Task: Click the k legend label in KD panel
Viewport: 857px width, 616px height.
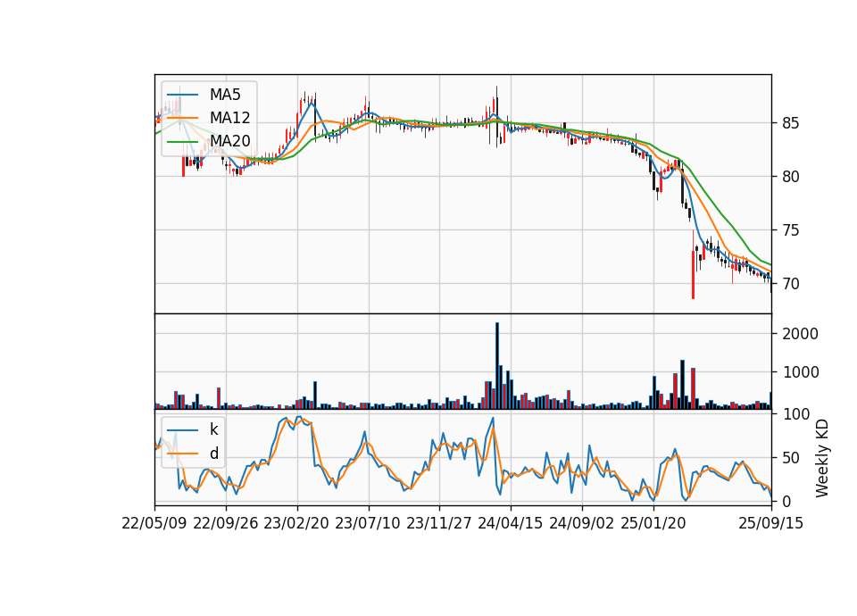Action: [213, 429]
